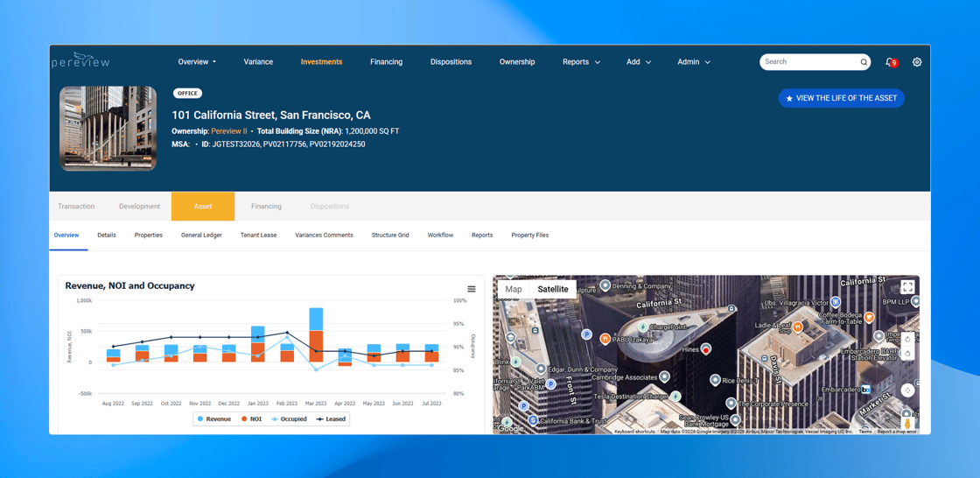Click the Ladle & Leaf restaurant pin
The image size is (980, 478).
coord(797,326)
